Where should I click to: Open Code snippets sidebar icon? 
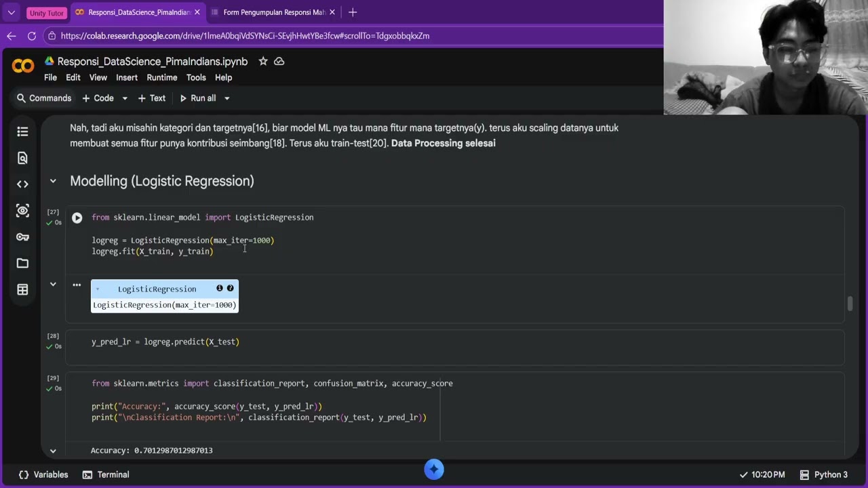point(22,184)
